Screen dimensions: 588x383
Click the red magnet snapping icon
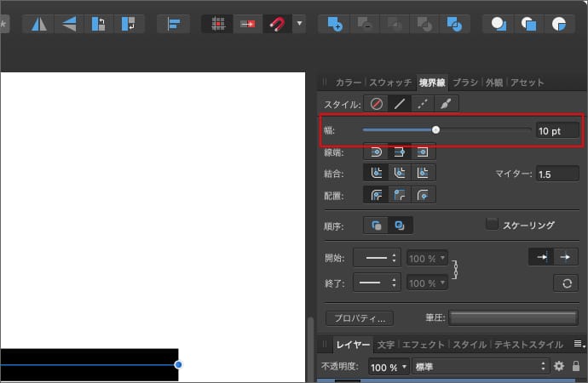[x=275, y=24]
